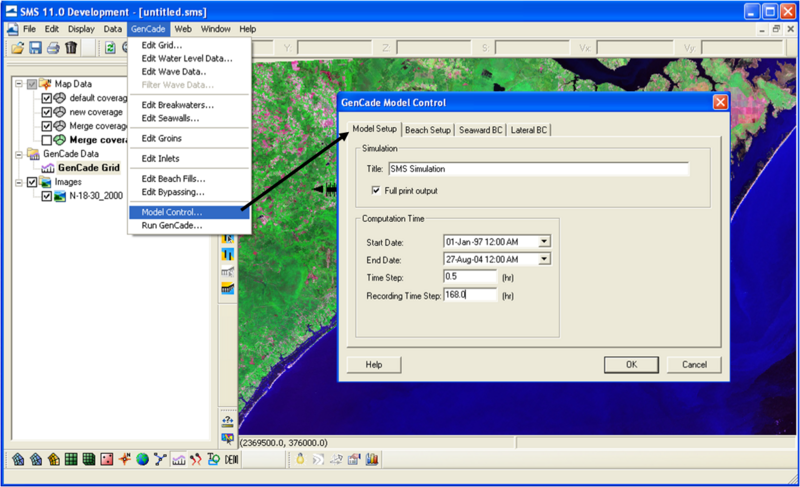Click the Time Step input field

470,277
